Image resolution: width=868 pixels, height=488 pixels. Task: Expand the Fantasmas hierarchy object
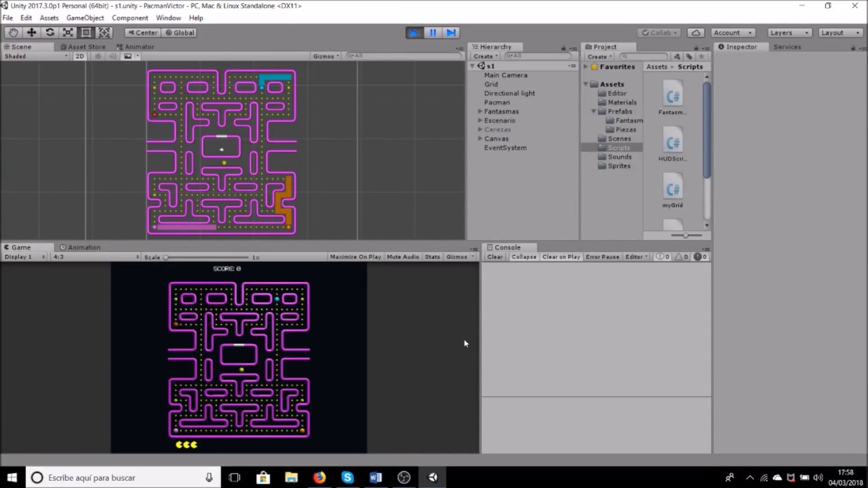coord(480,111)
